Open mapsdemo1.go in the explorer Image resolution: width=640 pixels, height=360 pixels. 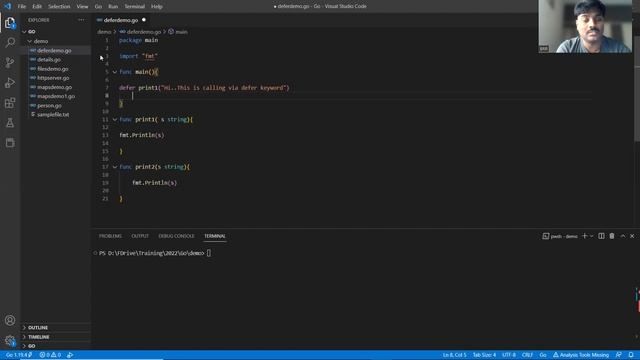coord(56,96)
